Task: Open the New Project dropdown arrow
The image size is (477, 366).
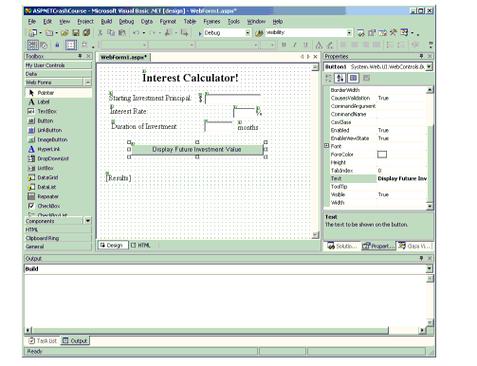Action: pyautogui.click(x=40, y=33)
